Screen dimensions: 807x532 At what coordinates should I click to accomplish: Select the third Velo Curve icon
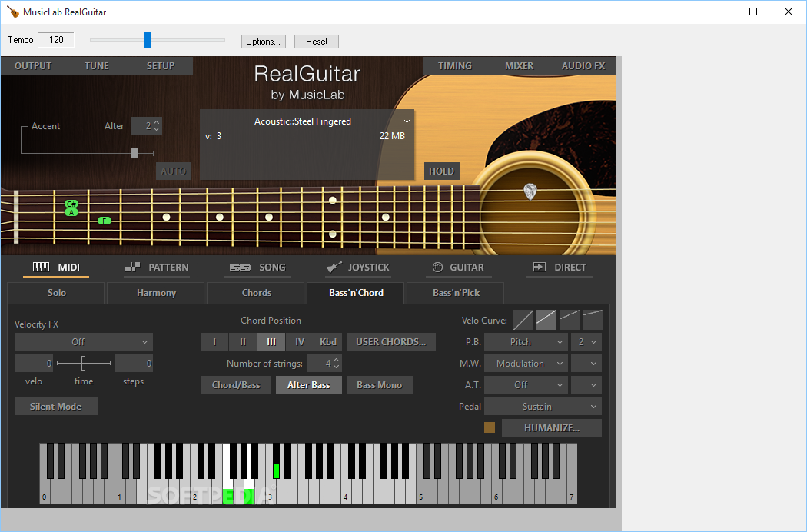(x=570, y=320)
